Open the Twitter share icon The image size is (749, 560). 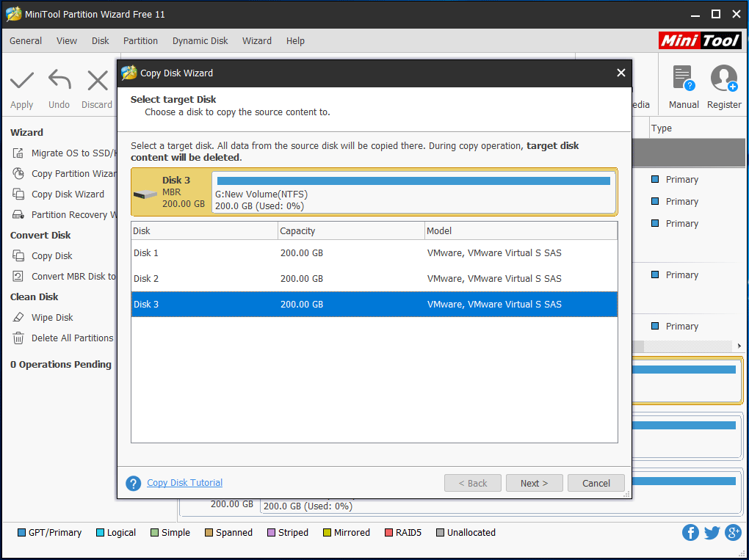click(712, 533)
